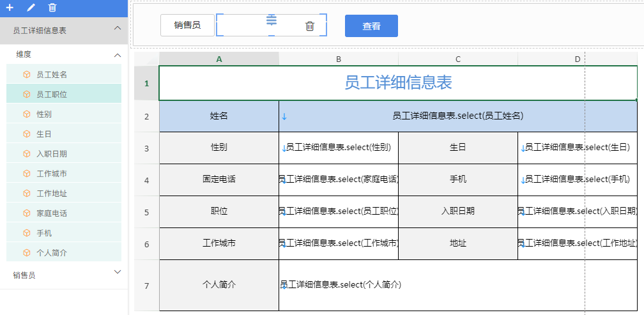Image resolution: width=644 pixels, height=315 pixels.
Task: Click the down-arrow icon in cell D3
Action: click(x=523, y=148)
